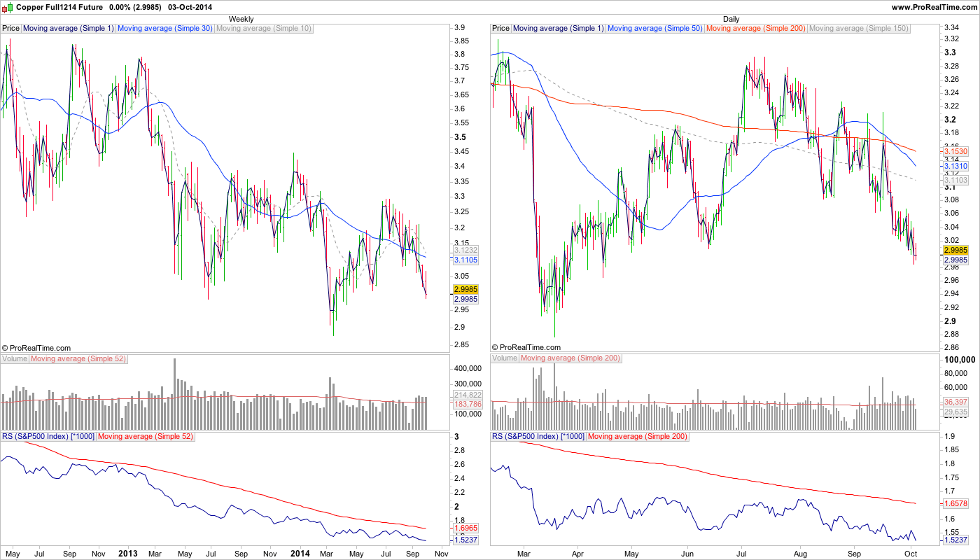
Task: Click the Volume label in the Weekly panel
Action: tap(15, 359)
